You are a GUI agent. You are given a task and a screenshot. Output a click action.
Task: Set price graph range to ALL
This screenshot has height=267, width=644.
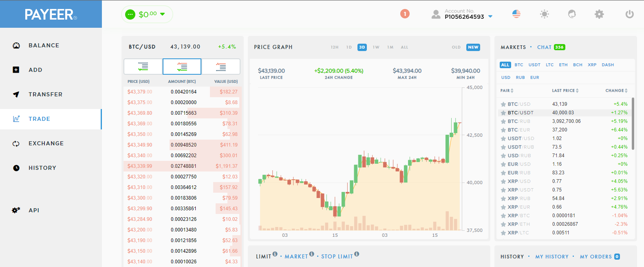(404, 47)
